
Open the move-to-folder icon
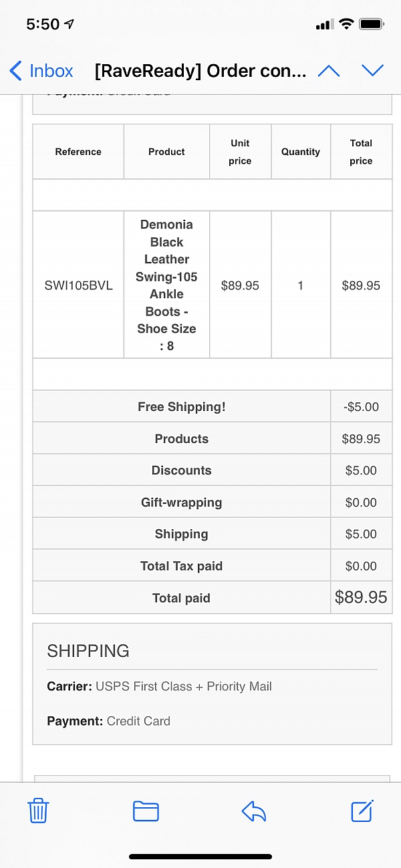(x=146, y=811)
